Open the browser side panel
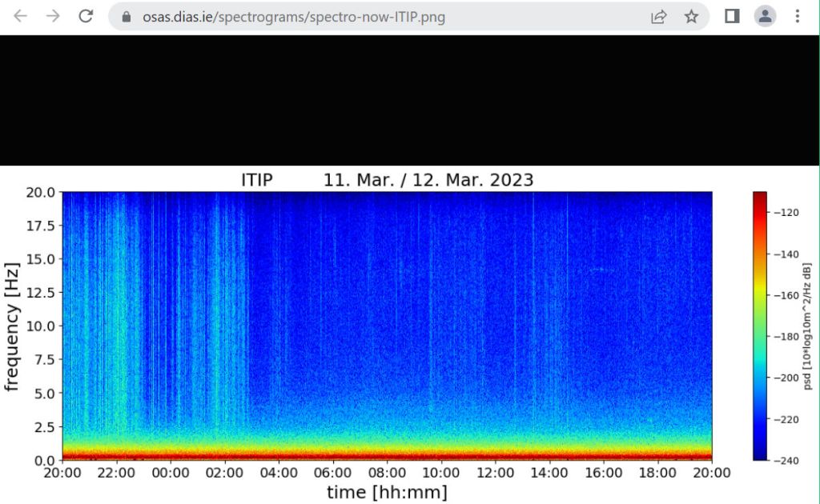 [x=731, y=16]
